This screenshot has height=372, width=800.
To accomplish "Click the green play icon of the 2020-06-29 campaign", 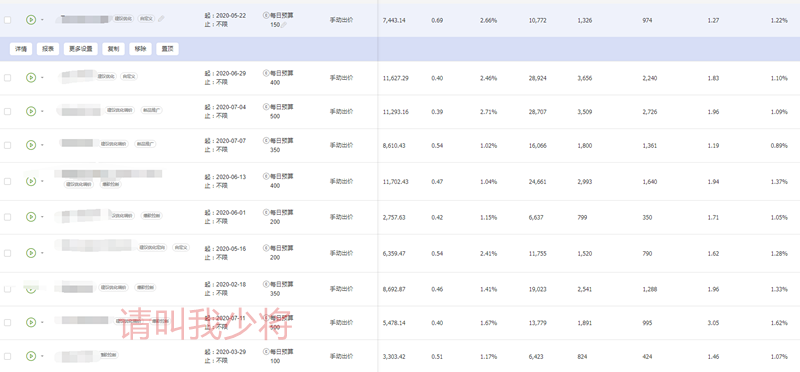I will [x=31, y=78].
